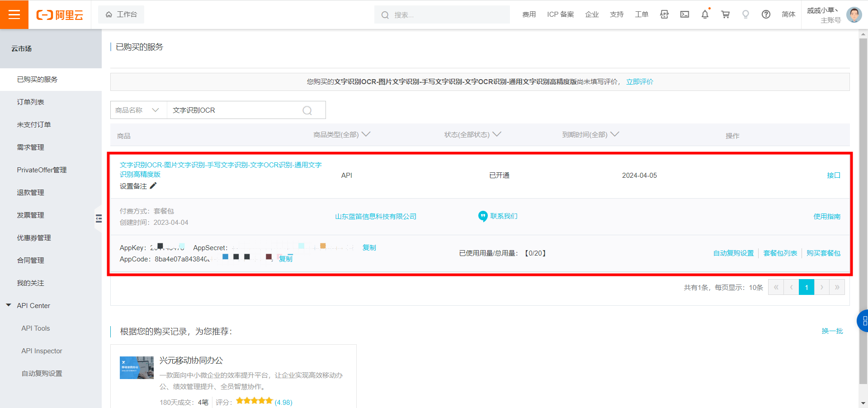This screenshot has height=408, width=868.
Task: Switch language via 简体
Action: coord(788,14)
